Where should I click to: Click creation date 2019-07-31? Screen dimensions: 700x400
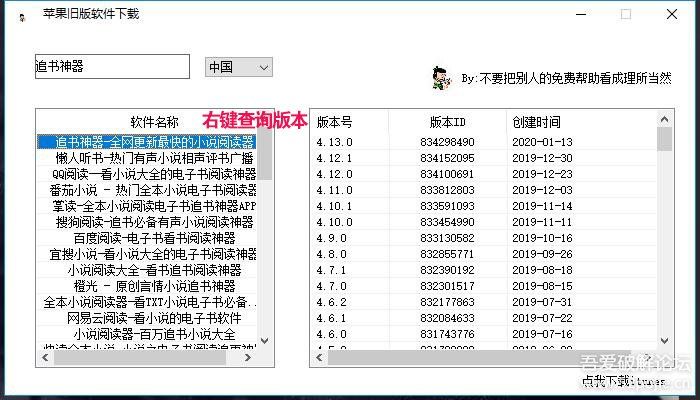coord(542,302)
